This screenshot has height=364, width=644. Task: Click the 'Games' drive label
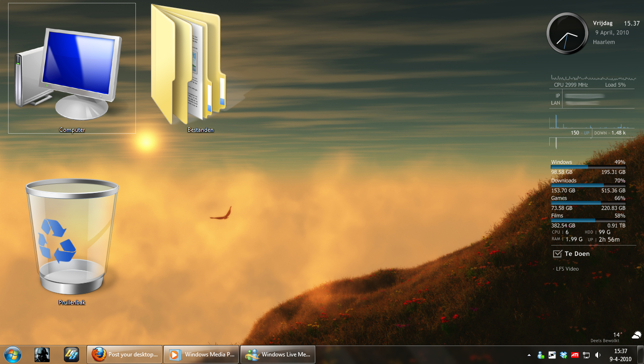pyautogui.click(x=559, y=198)
